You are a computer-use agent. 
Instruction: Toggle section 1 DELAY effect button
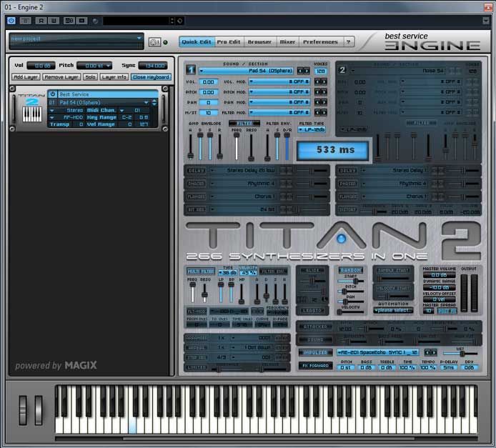pyautogui.click(x=196, y=170)
